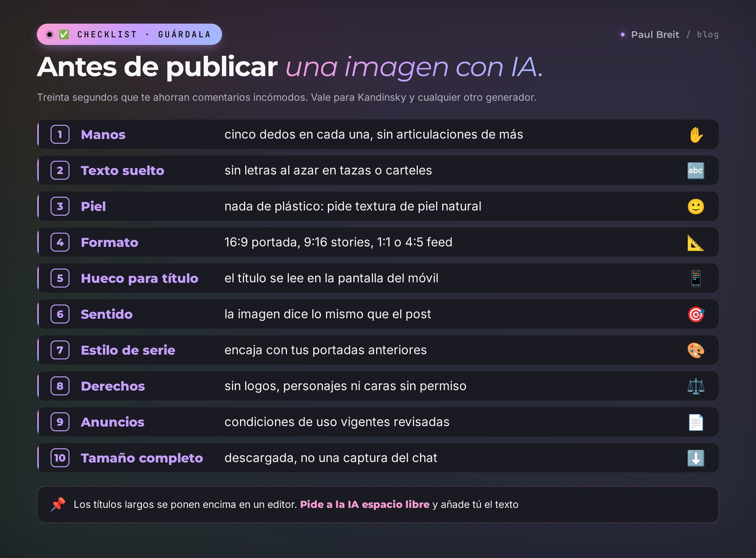Viewport: 756px width, 558px height.
Task: Click the abc icon in Texto suelto row
Action: coord(696,171)
